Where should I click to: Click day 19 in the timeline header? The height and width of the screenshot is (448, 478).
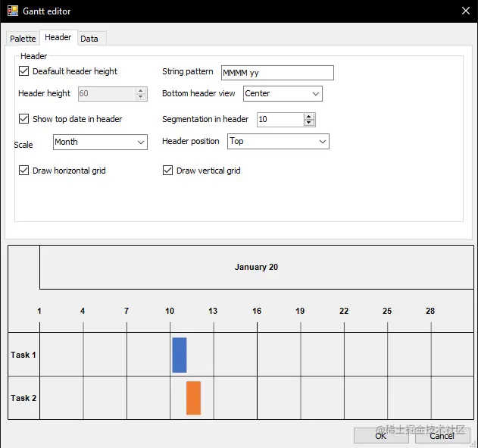300,311
